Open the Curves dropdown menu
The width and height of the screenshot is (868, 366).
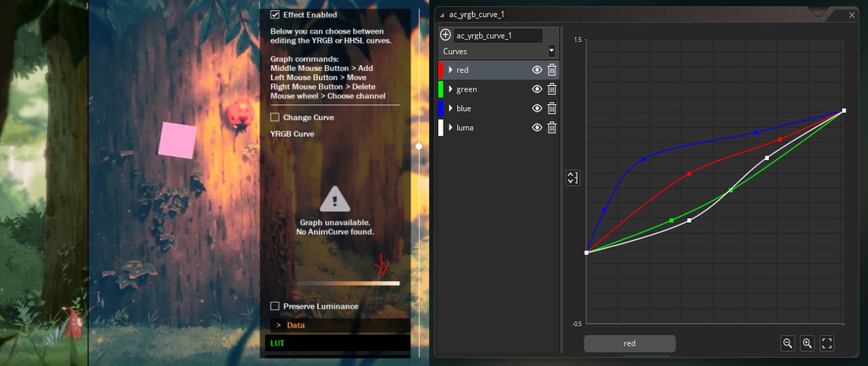[x=499, y=51]
